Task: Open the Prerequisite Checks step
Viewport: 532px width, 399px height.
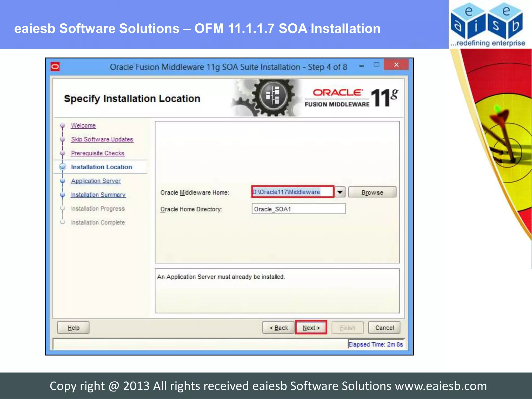Action: [98, 153]
